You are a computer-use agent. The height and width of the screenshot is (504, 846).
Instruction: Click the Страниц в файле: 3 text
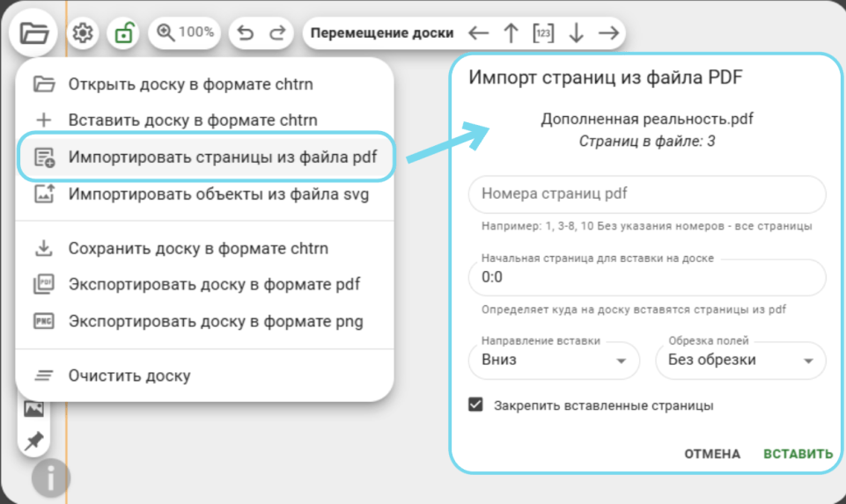(647, 142)
